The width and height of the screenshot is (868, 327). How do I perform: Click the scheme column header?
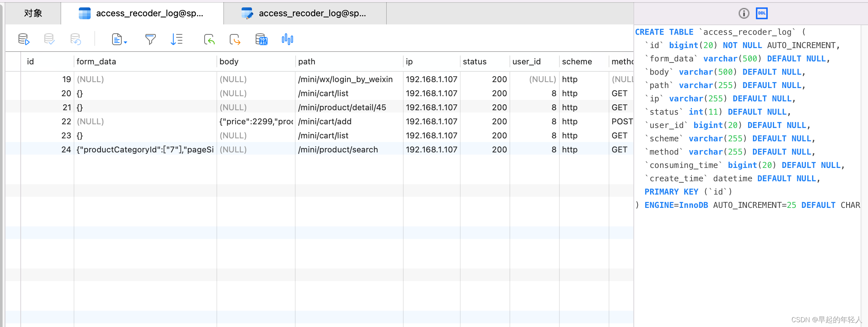coord(584,61)
